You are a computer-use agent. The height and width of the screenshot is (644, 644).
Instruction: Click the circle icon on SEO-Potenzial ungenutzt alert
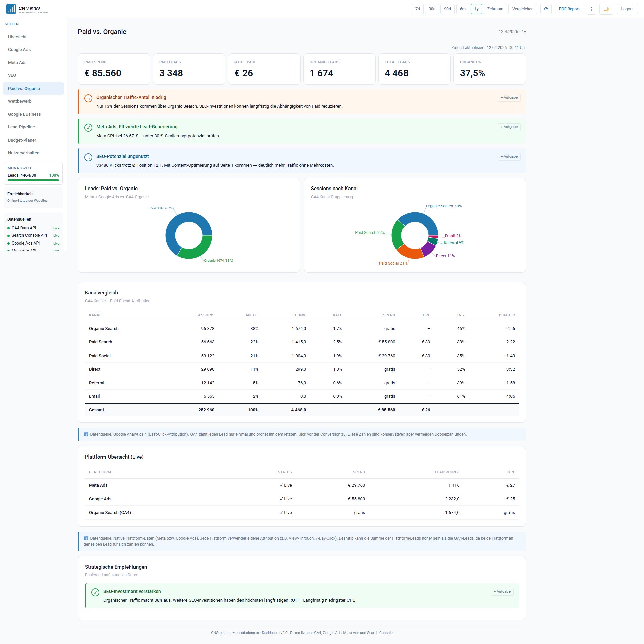[88, 157]
